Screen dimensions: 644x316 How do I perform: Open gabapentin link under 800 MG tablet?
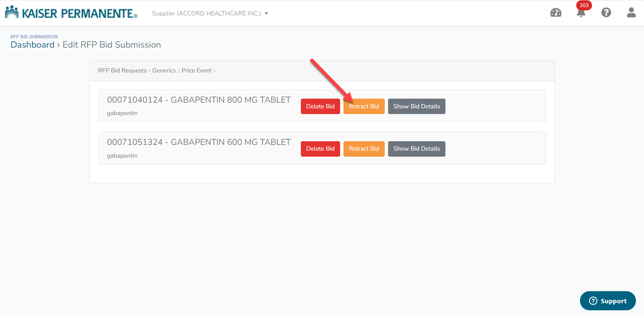122,113
